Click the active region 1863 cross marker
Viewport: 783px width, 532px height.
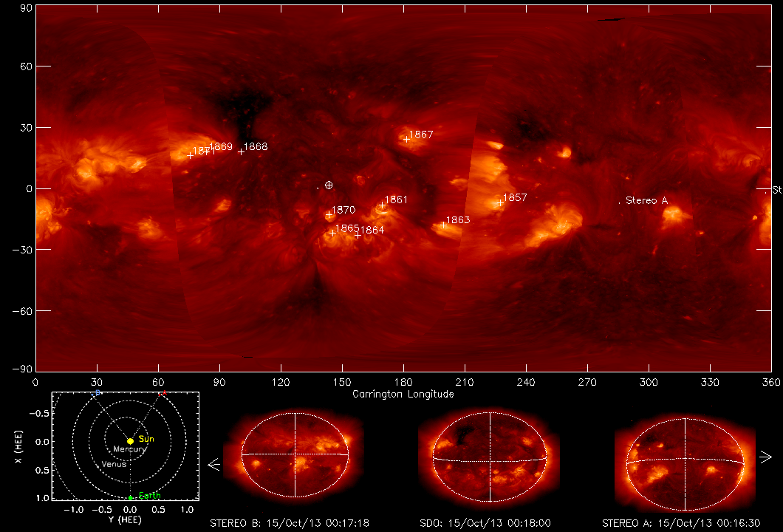(x=444, y=225)
